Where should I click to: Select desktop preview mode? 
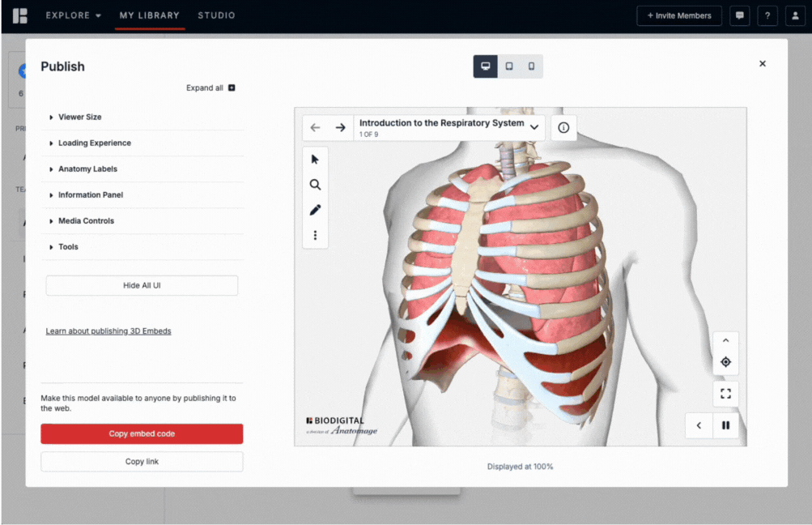click(485, 66)
